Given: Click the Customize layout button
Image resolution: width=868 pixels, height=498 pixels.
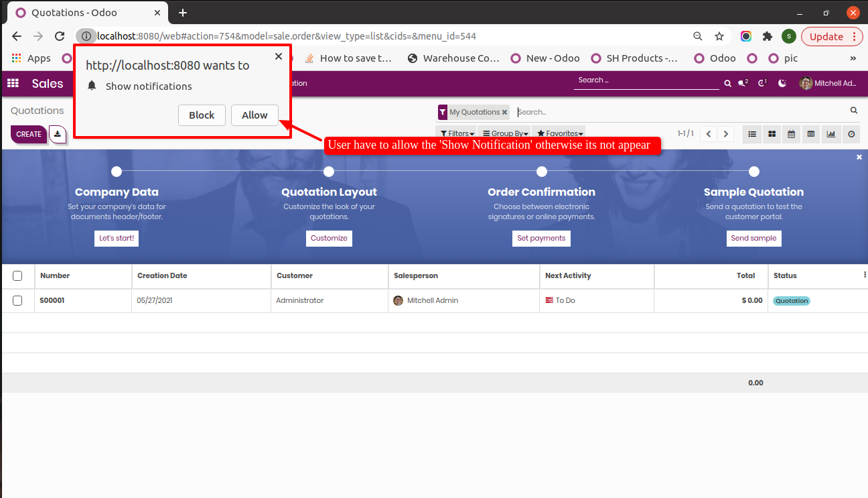Looking at the screenshot, I should point(329,238).
